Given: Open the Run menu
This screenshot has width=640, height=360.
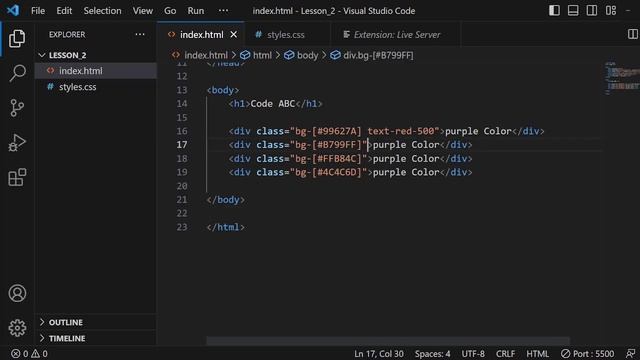Looking at the screenshot, I should (x=196, y=11).
